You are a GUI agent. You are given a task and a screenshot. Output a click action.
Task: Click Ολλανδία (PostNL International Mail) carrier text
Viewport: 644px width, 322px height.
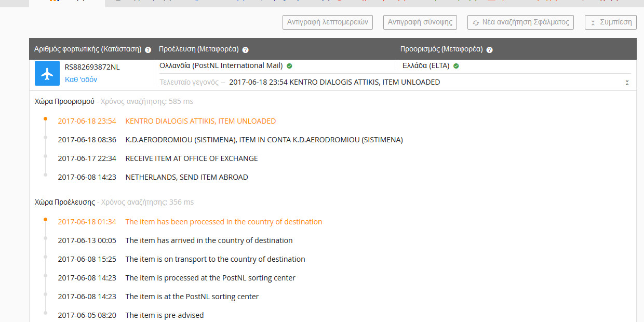tap(221, 65)
